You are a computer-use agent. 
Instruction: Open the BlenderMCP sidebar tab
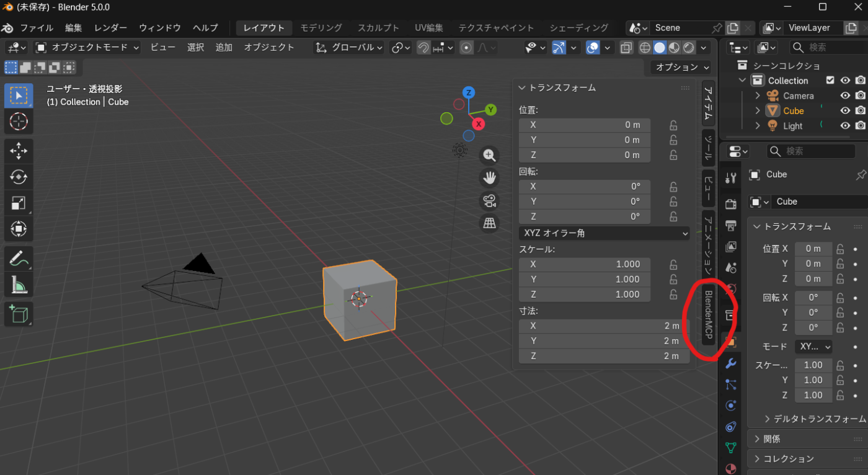(x=709, y=314)
